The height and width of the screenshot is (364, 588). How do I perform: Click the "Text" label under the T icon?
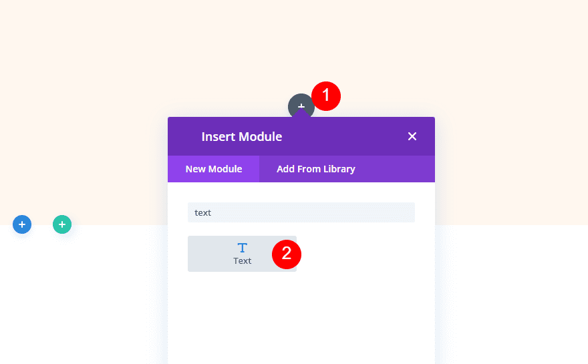(242, 261)
